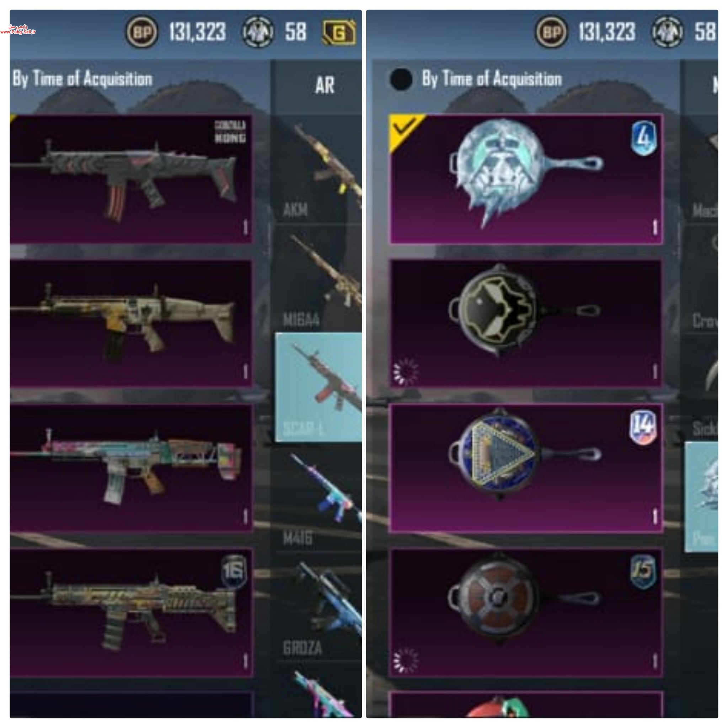Click the level 16 badge on SCAR-L skin
The height and width of the screenshot is (728, 728).
(x=234, y=572)
